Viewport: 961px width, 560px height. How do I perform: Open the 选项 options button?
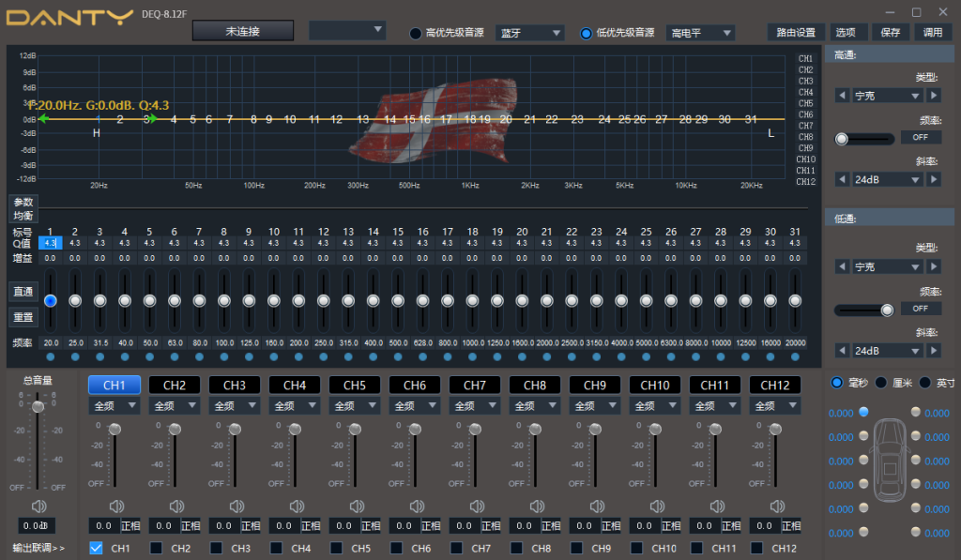(850, 33)
